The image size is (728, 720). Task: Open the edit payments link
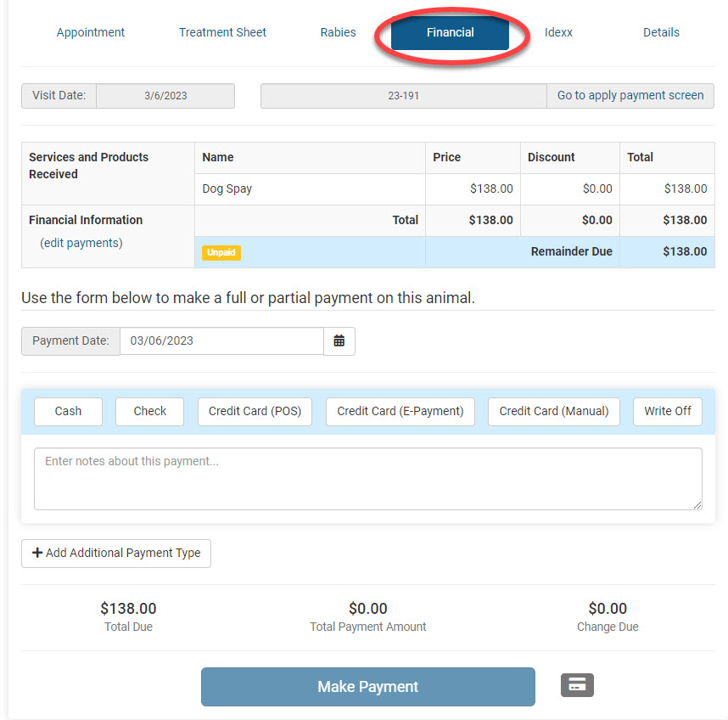(x=81, y=243)
